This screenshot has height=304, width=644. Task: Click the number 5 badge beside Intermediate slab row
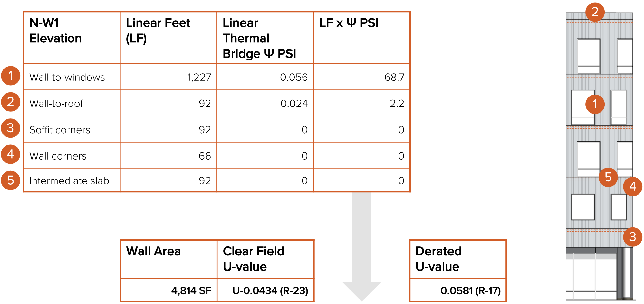pos(11,180)
